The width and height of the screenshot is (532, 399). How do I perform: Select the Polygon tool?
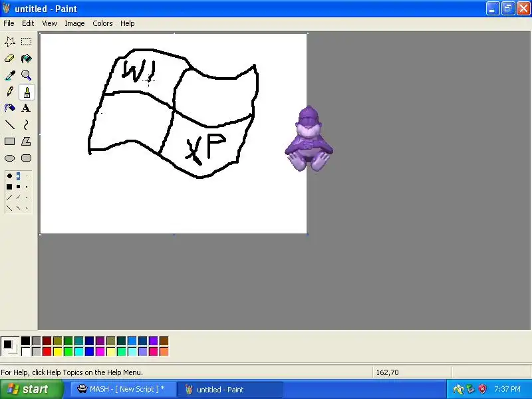pos(27,142)
